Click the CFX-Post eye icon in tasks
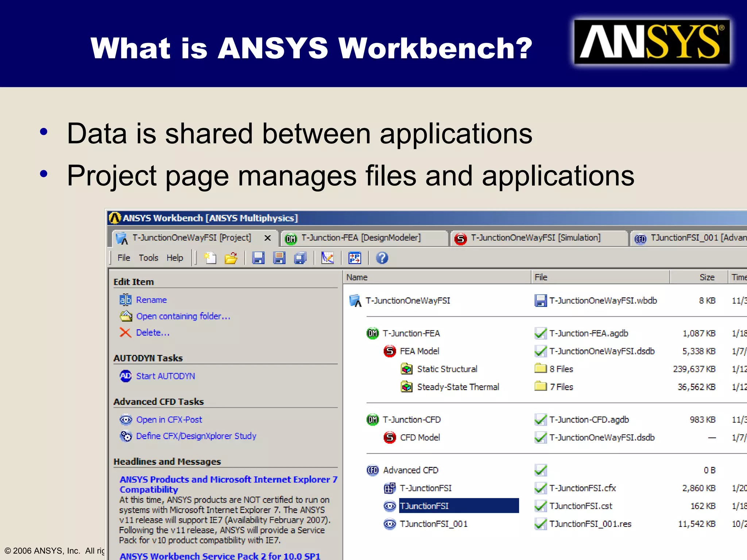Viewport: 747px width, 560px height. [126, 420]
